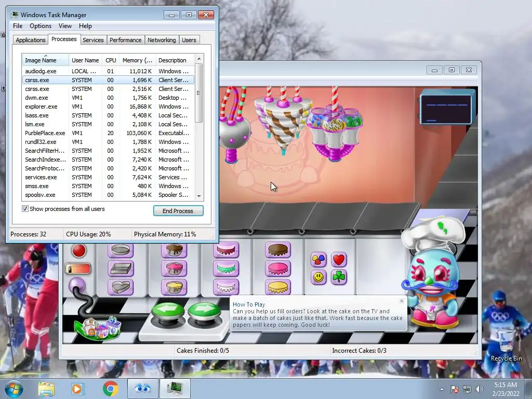Screen dimensions: 532x399
Task: Switch to the Applications tab
Action: [31, 39]
